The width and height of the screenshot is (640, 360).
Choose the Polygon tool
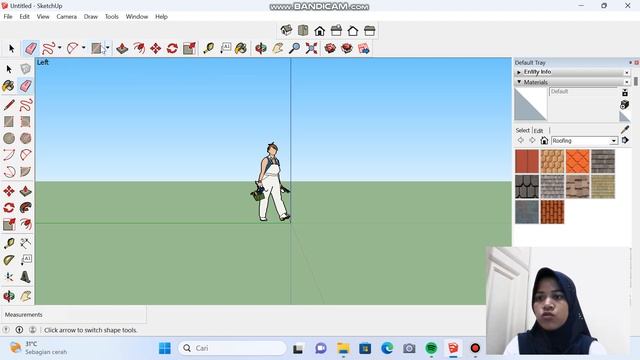25,138
